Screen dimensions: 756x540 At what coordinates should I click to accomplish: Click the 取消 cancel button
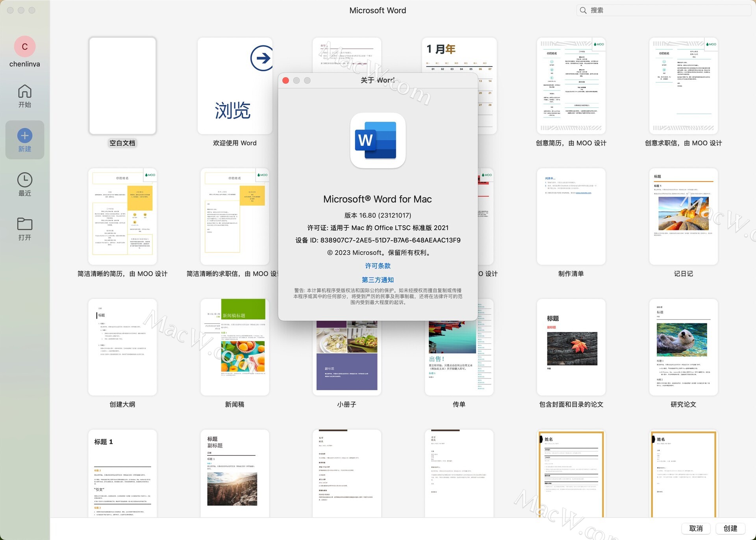pyautogui.click(x=696, y=529)
